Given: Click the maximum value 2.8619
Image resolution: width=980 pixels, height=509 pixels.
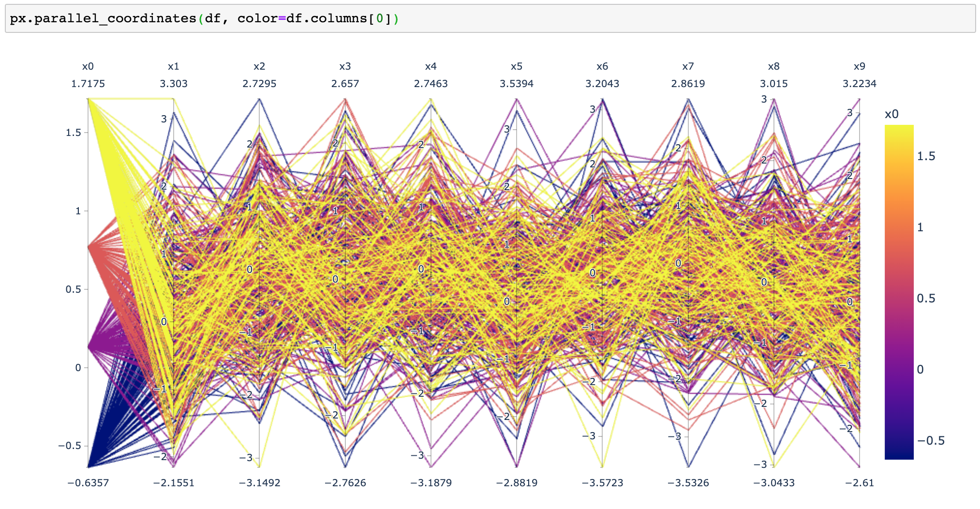Looking at the screenshot, I should tap(688, 84).
